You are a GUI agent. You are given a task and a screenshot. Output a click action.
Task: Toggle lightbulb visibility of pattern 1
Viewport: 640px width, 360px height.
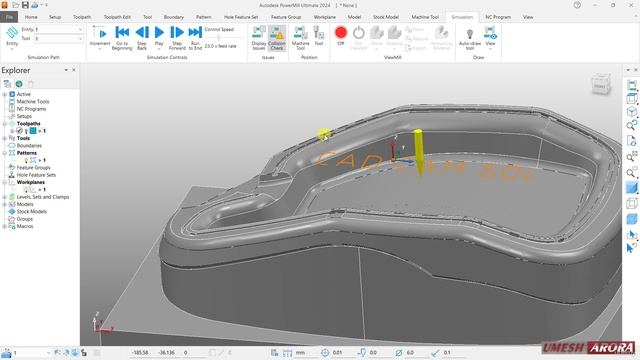pos(26,161)
